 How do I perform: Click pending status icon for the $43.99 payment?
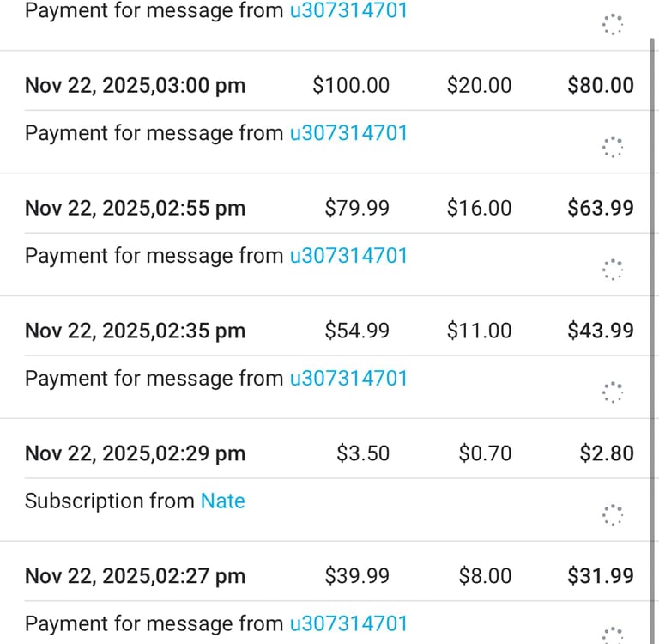tap(612, 392)
